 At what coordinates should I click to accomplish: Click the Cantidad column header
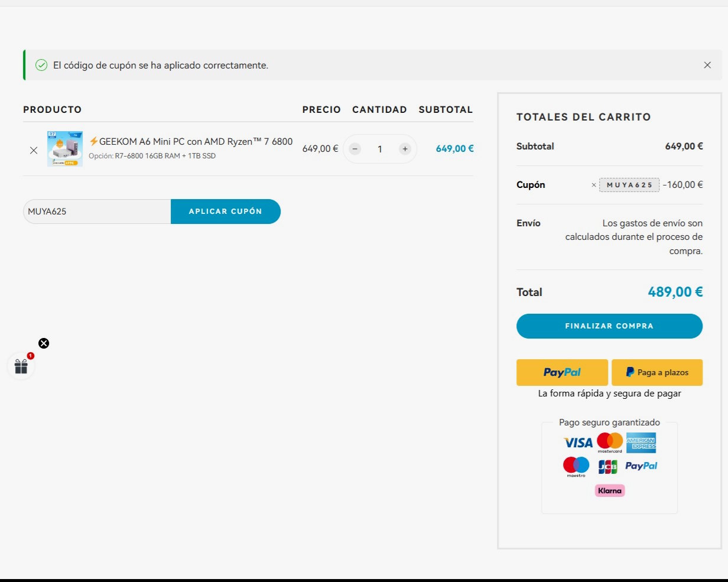coord(379,109)
